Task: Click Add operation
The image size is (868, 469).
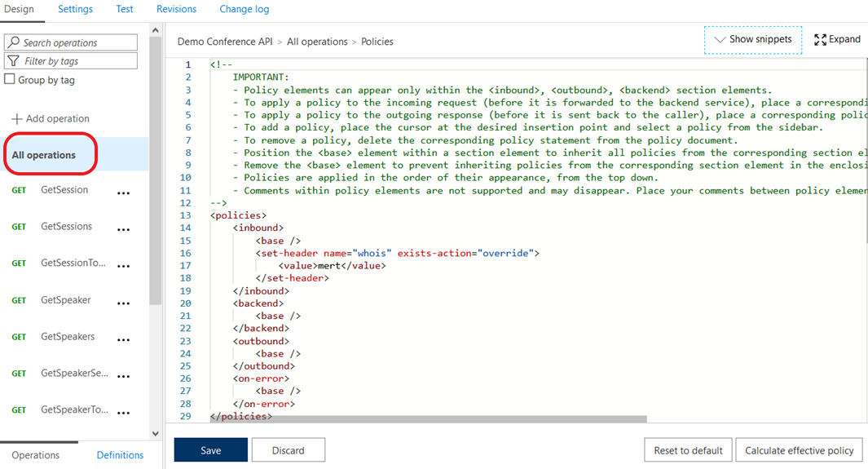Action: [51, 118]
